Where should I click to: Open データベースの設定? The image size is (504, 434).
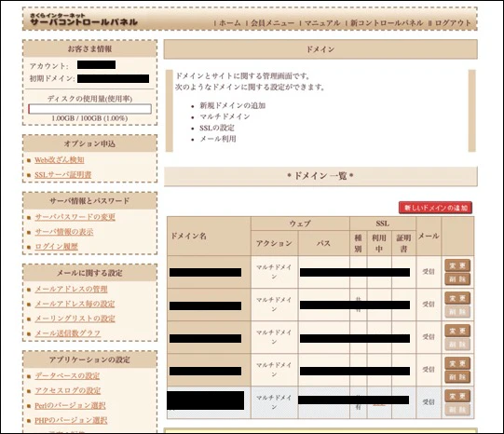(x=67, y=376)
